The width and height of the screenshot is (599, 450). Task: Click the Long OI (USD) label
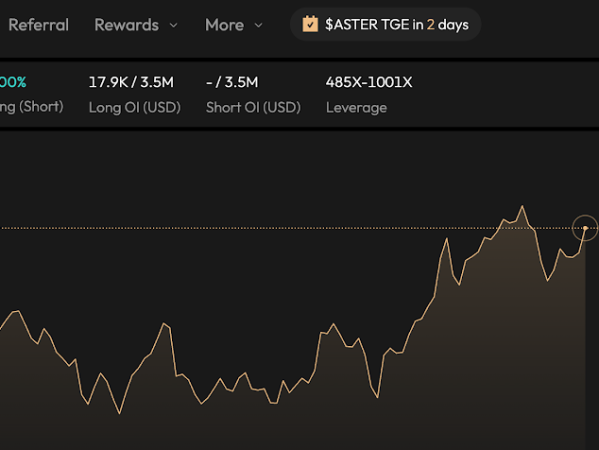tap(134, 107)
